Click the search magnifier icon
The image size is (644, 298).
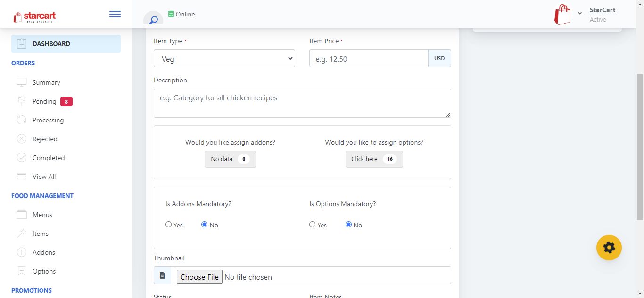(153, 20)
